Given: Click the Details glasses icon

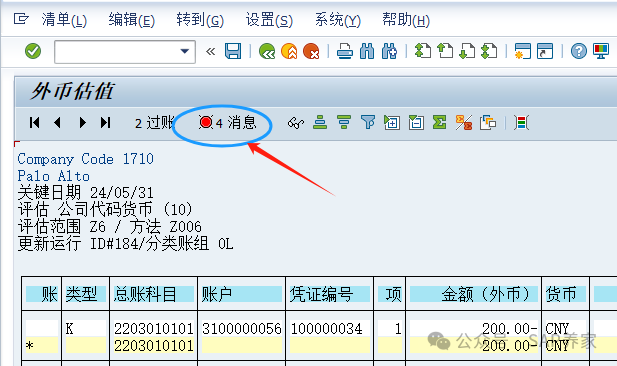Looking at the screenshot, I should 296,123.
